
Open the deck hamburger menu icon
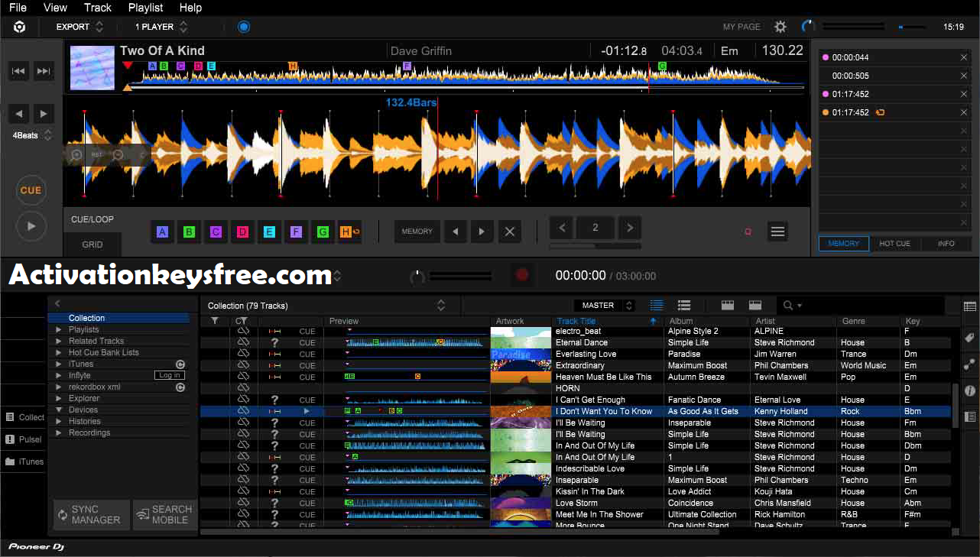[x=777, y=232]
